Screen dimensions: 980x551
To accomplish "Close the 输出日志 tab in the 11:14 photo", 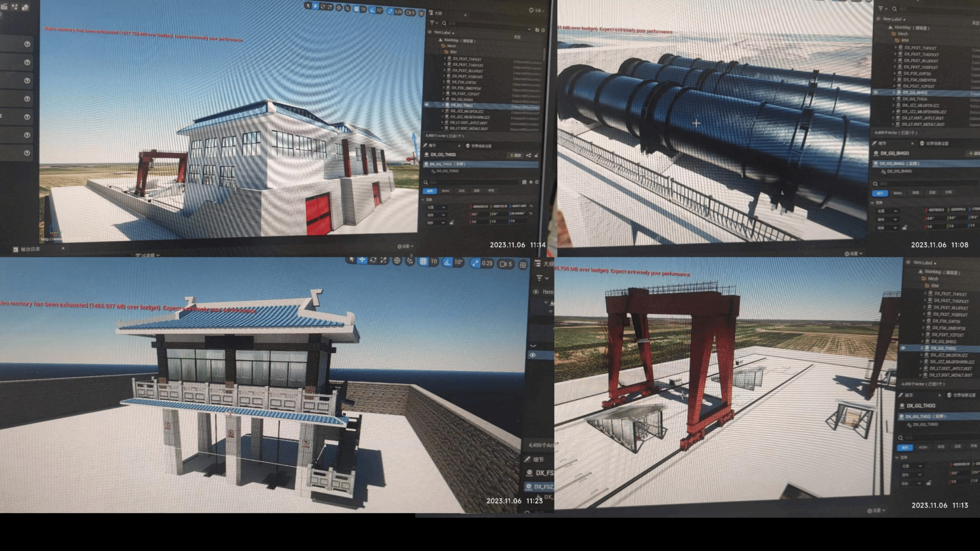I will [63, 248].
